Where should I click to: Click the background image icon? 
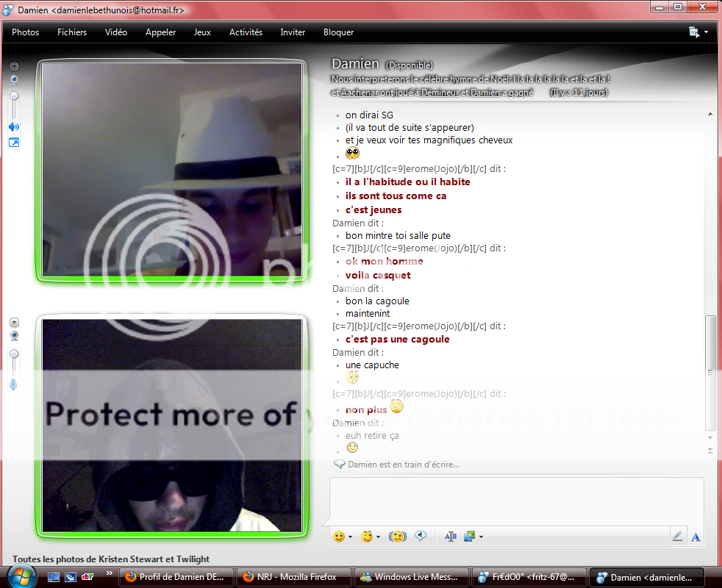(469, 537)
